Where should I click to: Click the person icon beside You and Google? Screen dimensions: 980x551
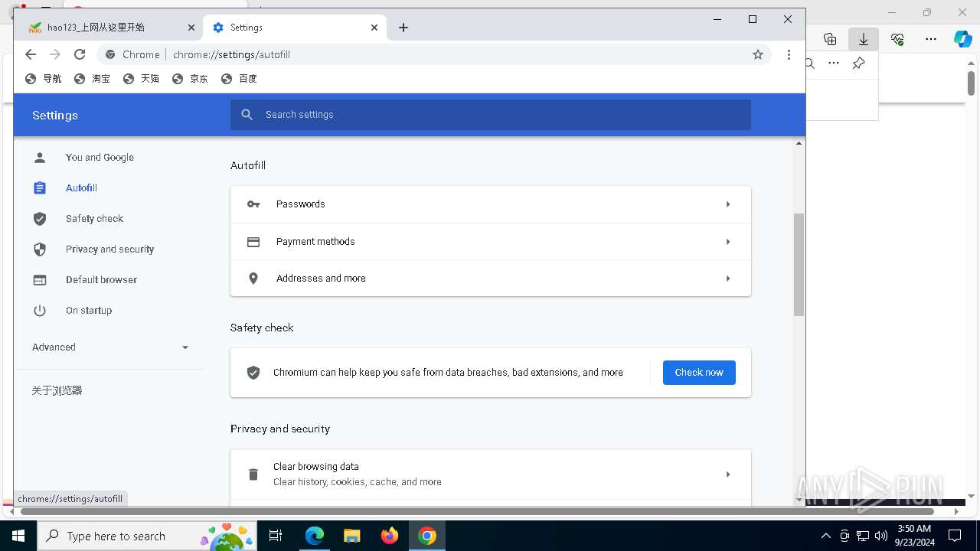tap(40, 158)
